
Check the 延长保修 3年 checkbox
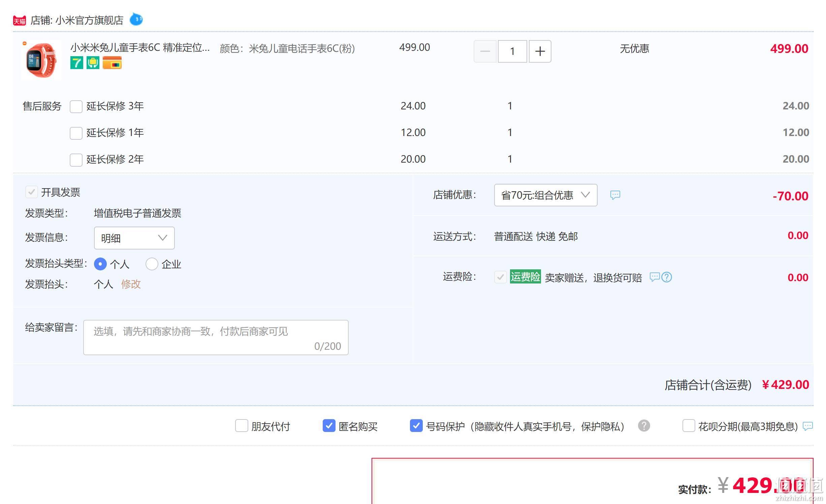[76, 106]
